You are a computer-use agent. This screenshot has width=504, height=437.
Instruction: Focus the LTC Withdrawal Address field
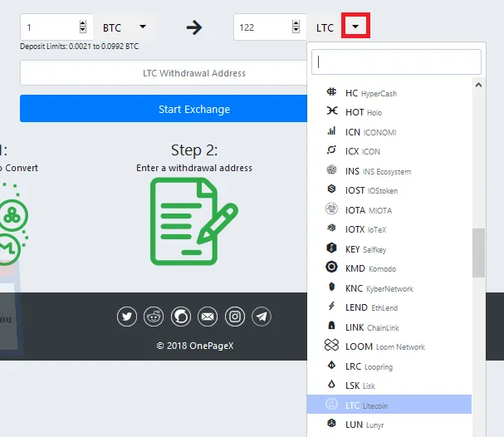(x=164, y=73)
